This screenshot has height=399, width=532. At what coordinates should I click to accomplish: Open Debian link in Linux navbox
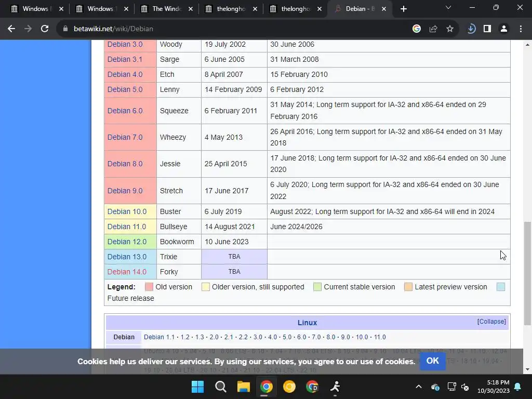[x=154, y=337]
